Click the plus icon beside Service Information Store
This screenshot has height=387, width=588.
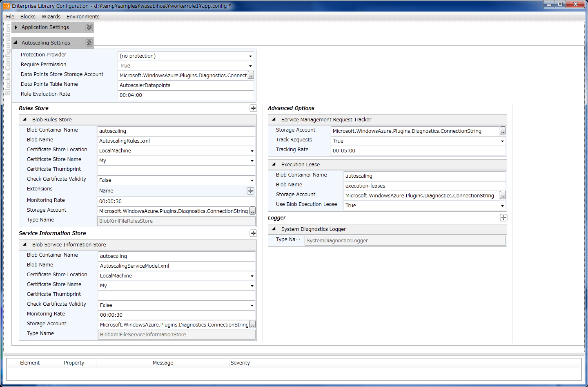tap(253, 233)
